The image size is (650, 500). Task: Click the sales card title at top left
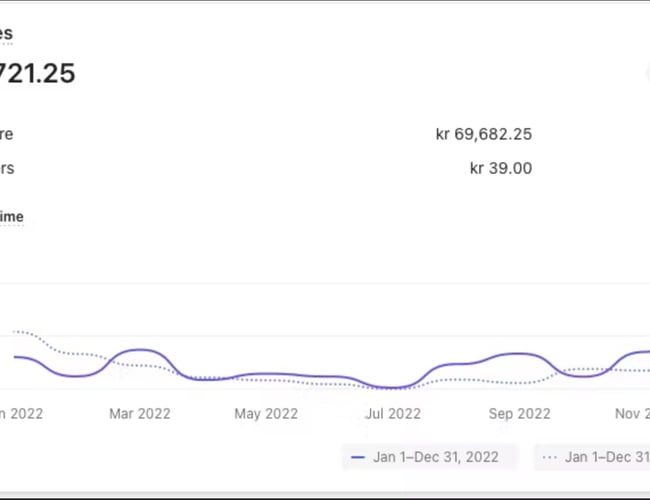[x=6, y=33]
